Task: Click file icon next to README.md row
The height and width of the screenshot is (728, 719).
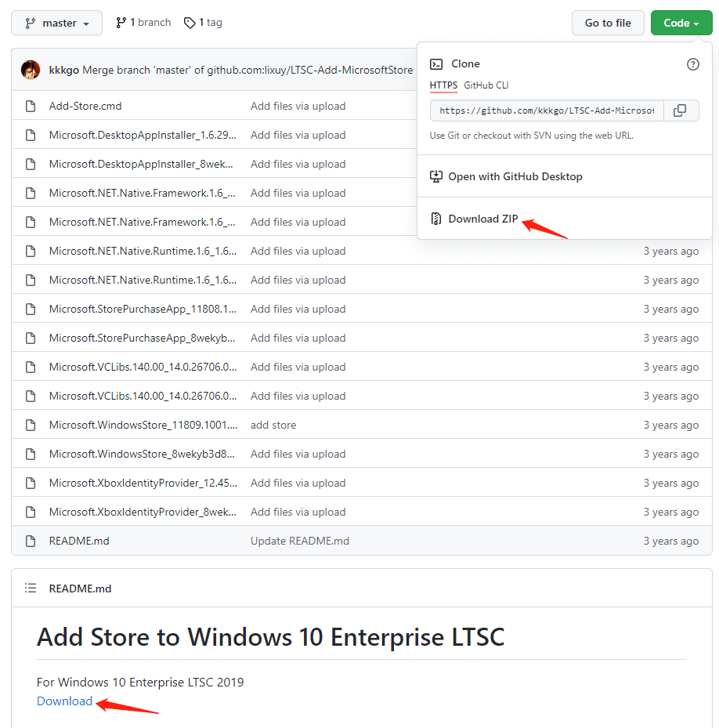Action: pos(31,541)
